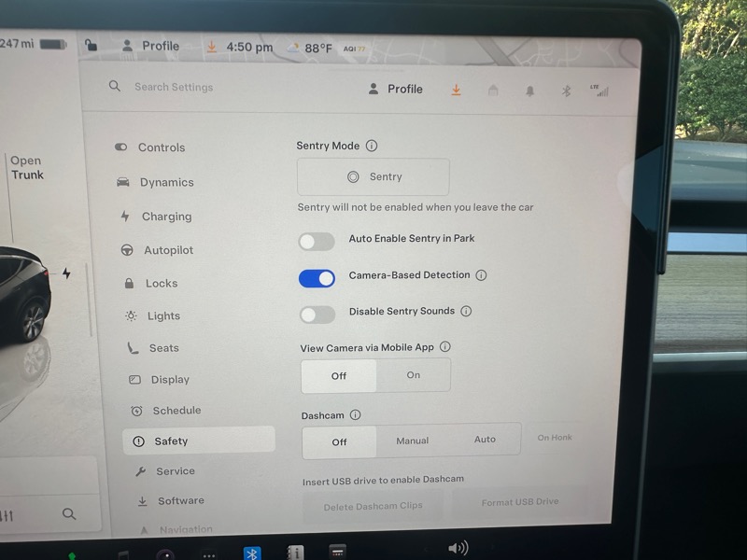The width and height of the screenshot is (747, 560).
Task: Click the info icon next to Dashcam
Action: tap(355, 415)
